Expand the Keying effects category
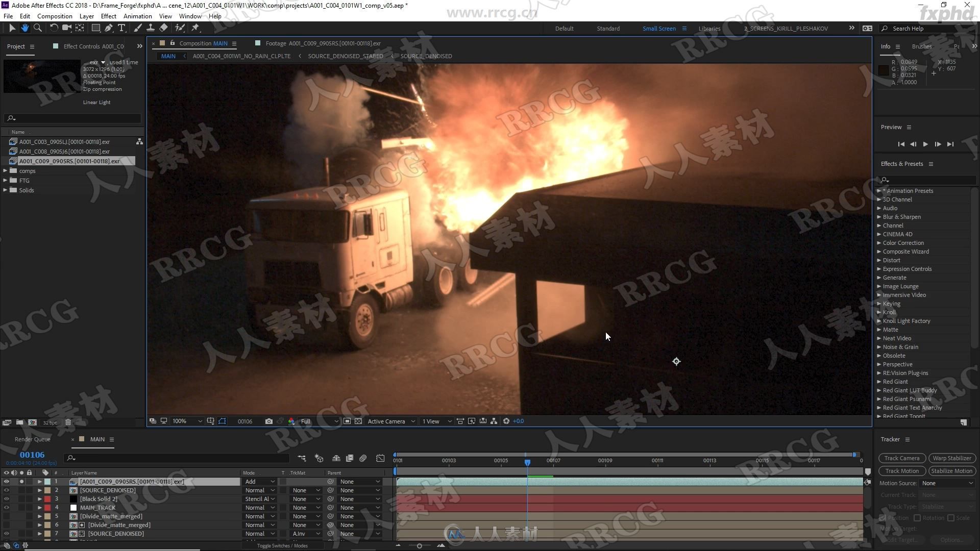The image size is (980, 551). [x=879, y=304]
